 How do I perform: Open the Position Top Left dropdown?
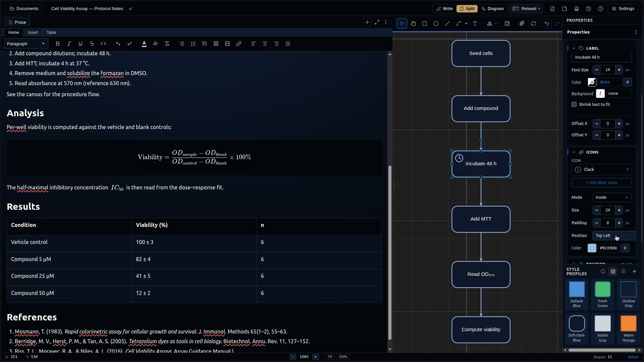tap(614, 236)
